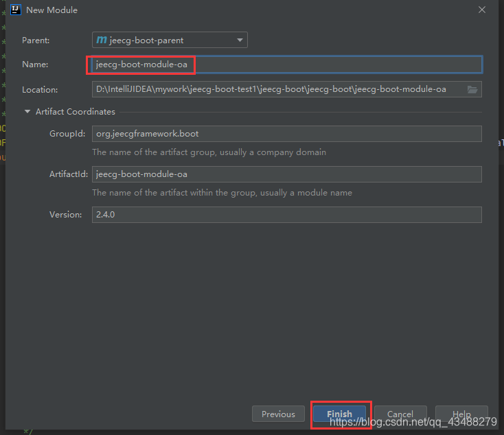This screenshot has width=504, height=435.
Task: Collapse the Artifact Coordinates section
Action: [27, 111]
